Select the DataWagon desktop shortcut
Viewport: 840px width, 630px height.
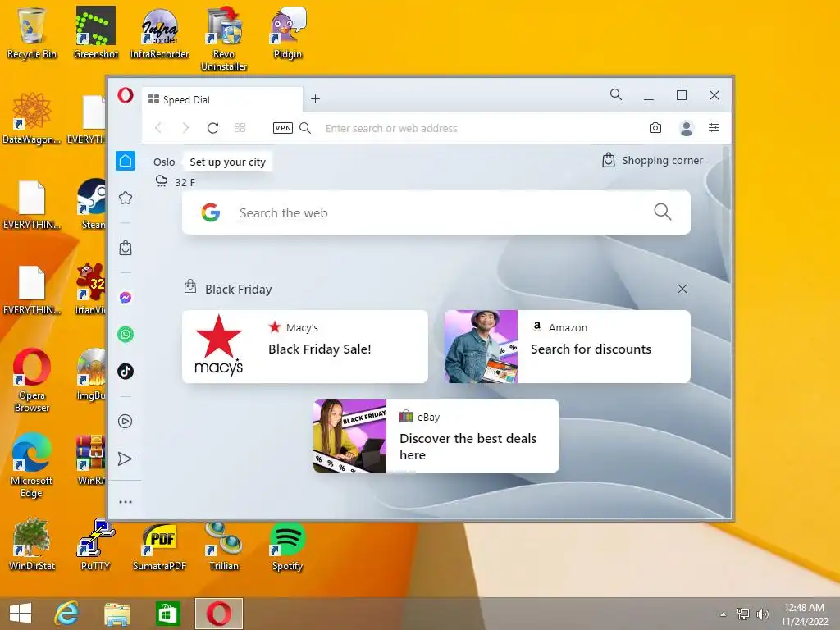tap(32, 118)
